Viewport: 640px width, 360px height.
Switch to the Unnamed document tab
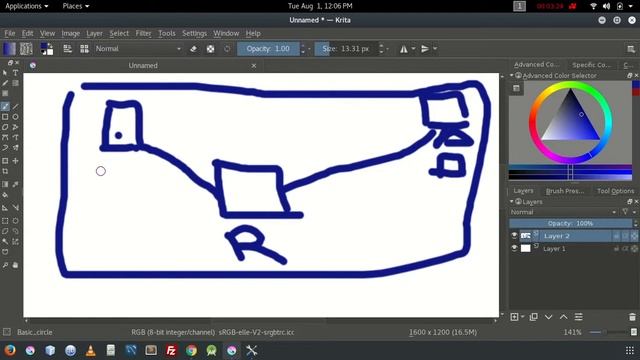tap(143, 65)
